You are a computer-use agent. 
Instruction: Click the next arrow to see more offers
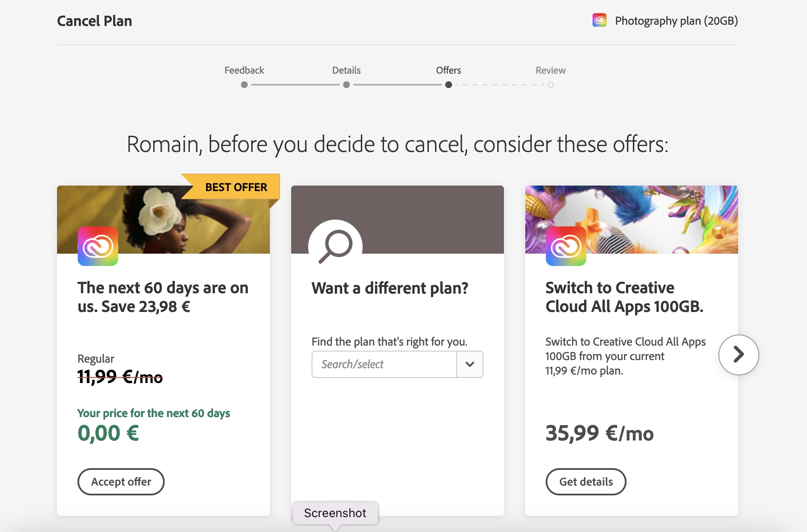pyautogui.click(x=738, y=355)
